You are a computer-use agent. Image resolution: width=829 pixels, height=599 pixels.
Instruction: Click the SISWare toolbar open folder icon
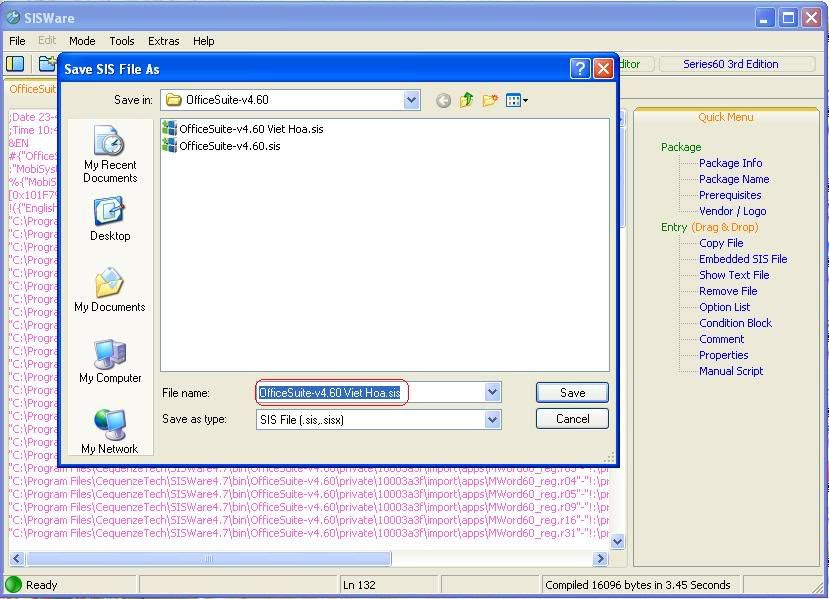pyautogui.click(x=47, y=64)
